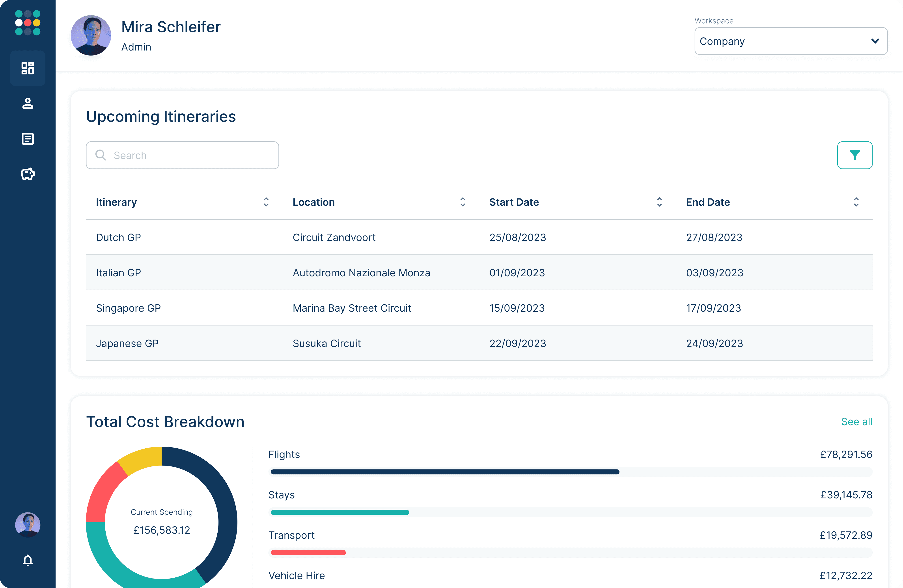
Task: Click the colorful dots app logo
Action: point(28,23)
